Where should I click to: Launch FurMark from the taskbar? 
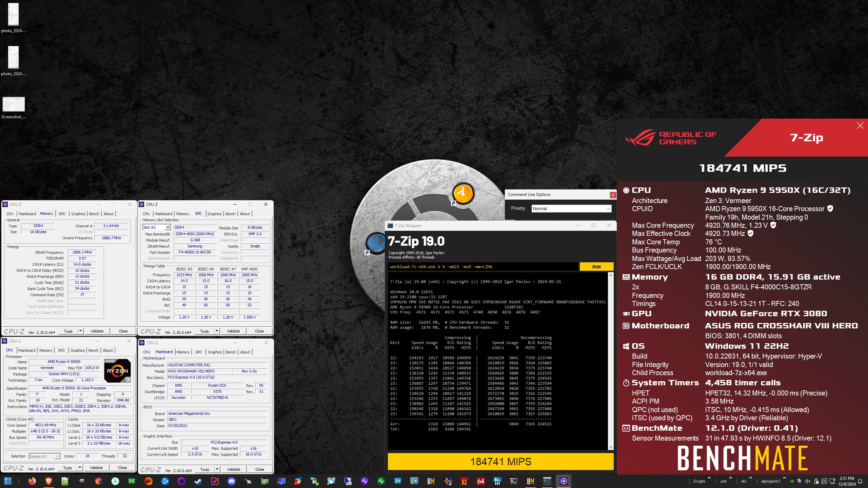pyautogui.click(x=464, y=481)
